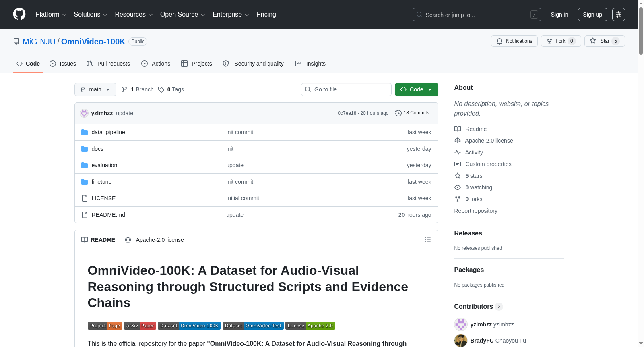Click the Go to file input

coord(346,89)
